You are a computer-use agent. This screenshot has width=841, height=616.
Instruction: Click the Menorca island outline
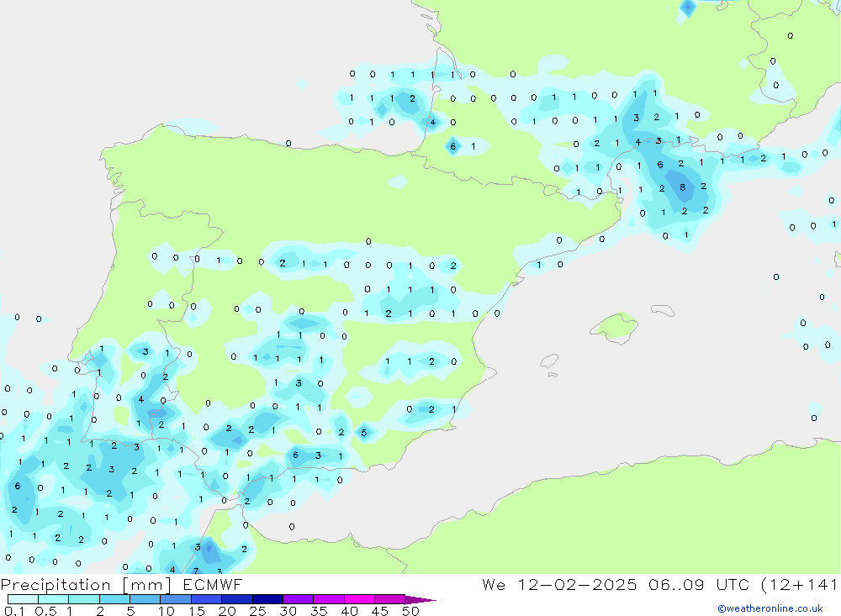tap(663, 310)
